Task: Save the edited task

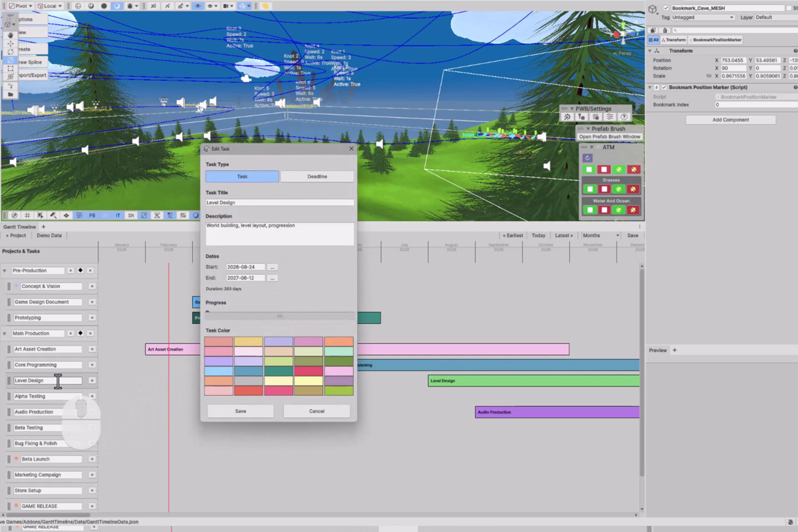Action: (x=241, y=411)
